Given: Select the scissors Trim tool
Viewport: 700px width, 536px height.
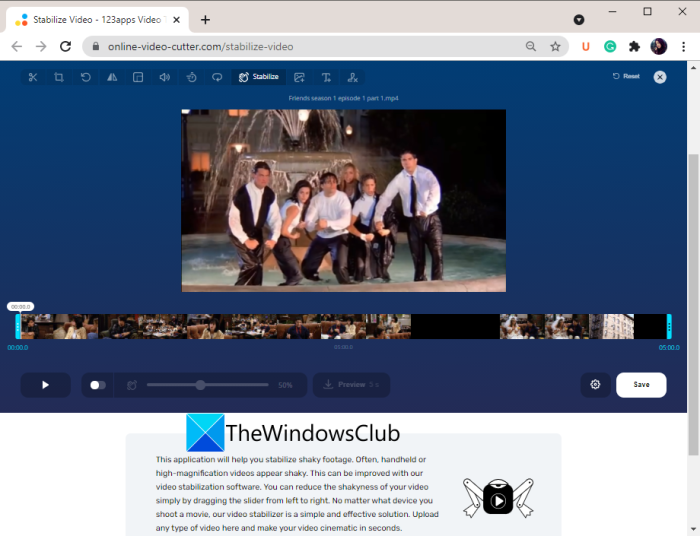Looking at the screenshot, I should [33, 77].
